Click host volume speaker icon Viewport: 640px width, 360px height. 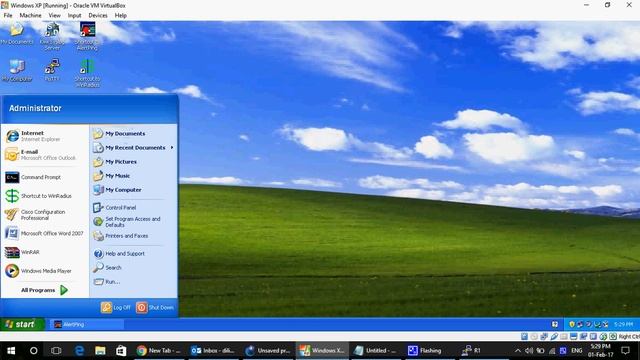coord(529,351)
